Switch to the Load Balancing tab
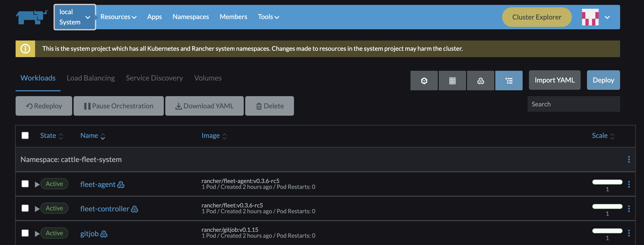 (x=90, y=78)
